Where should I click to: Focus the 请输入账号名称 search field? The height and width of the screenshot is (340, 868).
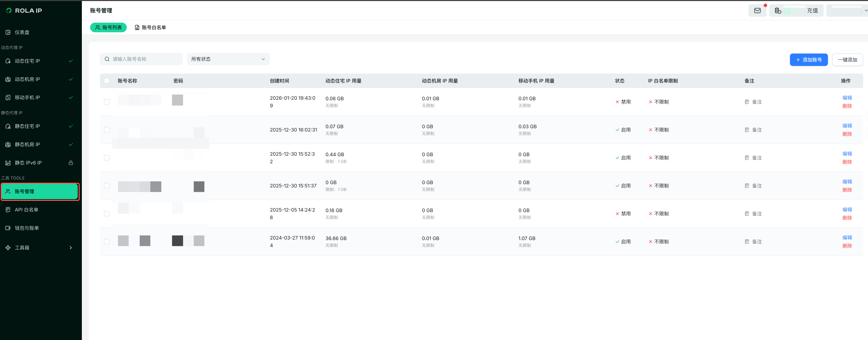[141, 59]
